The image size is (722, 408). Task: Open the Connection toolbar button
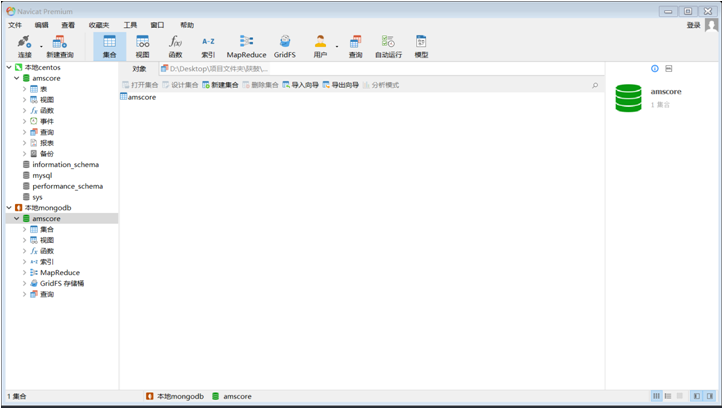click(24, 47)
